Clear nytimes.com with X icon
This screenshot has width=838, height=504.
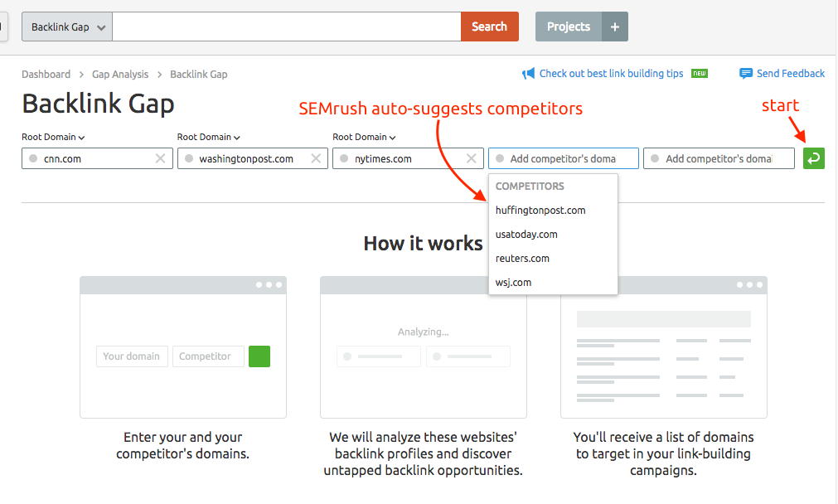pos(472,158)
